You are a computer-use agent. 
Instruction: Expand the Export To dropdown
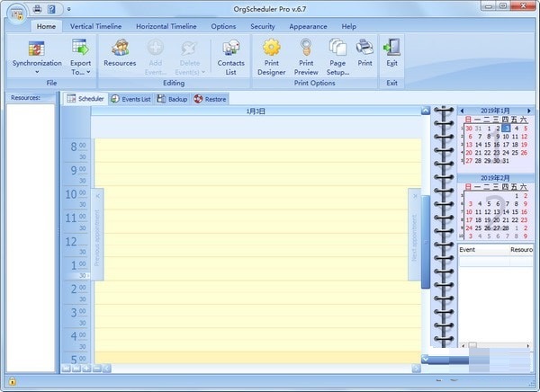pyautogui.click(x=80, y=73)
